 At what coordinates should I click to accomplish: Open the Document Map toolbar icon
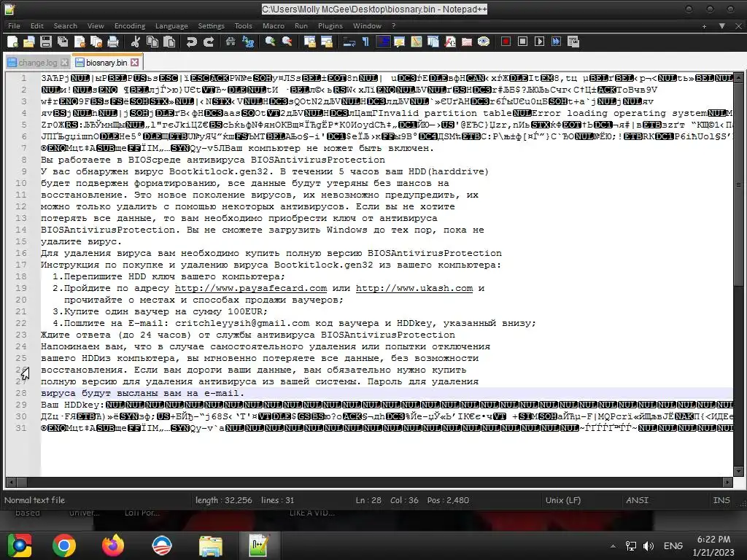(x=416, y=42)
